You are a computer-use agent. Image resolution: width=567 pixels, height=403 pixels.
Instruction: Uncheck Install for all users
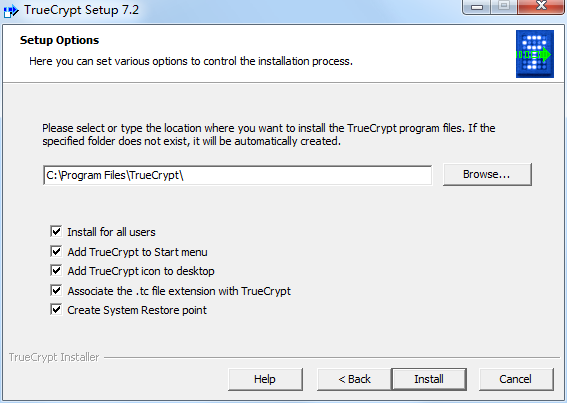click(x=56, y=231)
